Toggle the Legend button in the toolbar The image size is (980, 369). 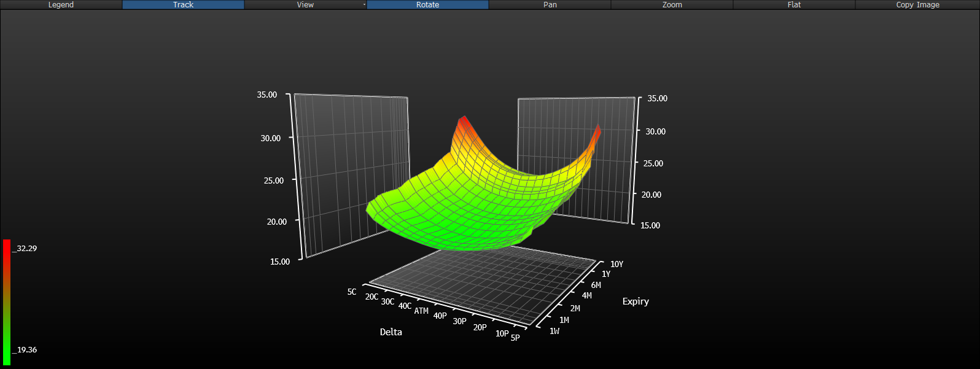[x=61, y=4]
